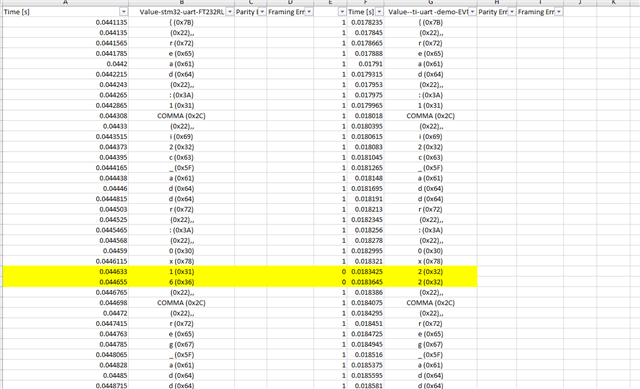Open filter dropdown for Value-stm32-uart-FT232RL column
The width and height of the screenshot is (640, 389).
point(230,12)
